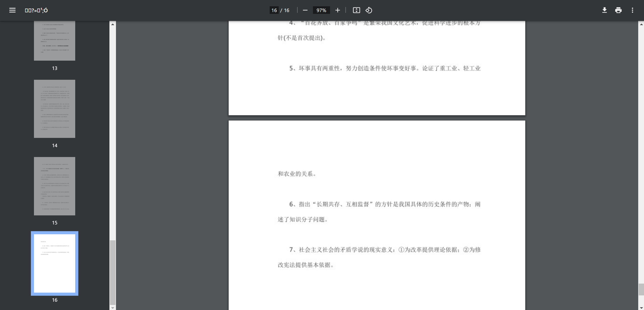644x310 pixels.
Task: Click the text '和农业的关系。'
Action: click(x=297, y=174)
